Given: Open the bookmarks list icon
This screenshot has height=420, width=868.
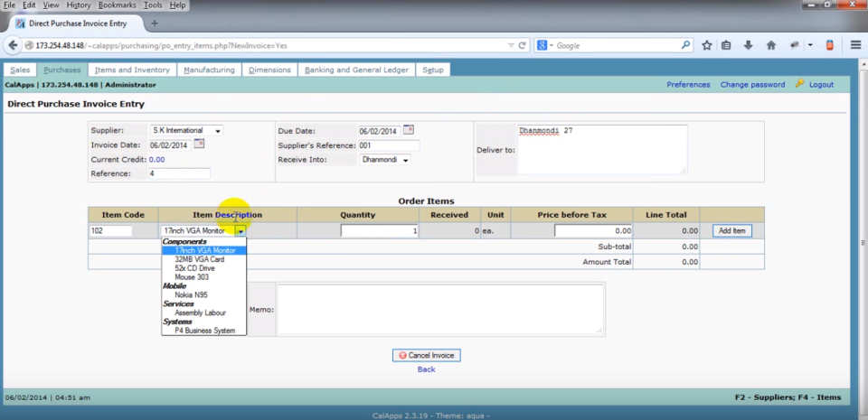Looking at the screenshot, I should coord(726,46).
